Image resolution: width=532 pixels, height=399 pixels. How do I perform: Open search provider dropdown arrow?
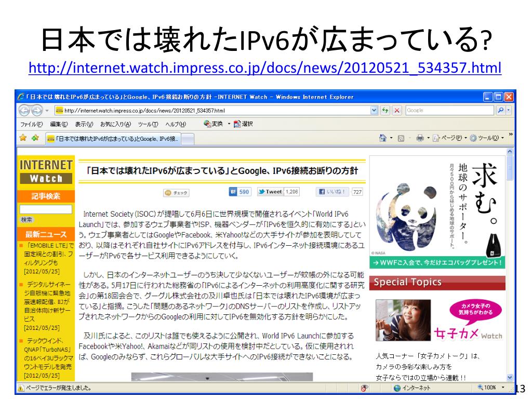click(x=508, y=110)
